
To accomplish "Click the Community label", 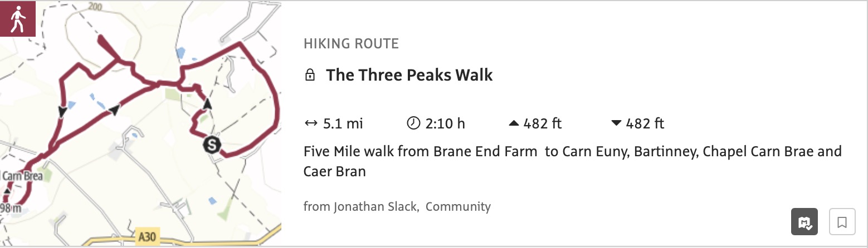I will point(458,207).
